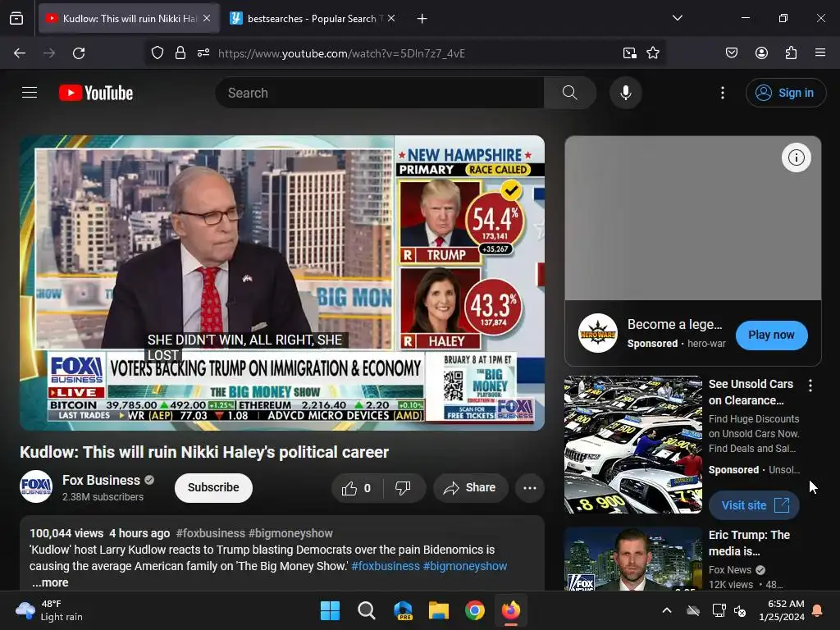This screenshot has height=630, width=840.
Task: Expand the description with ...more
Action: pyautogui.click(x=50, y=582)
